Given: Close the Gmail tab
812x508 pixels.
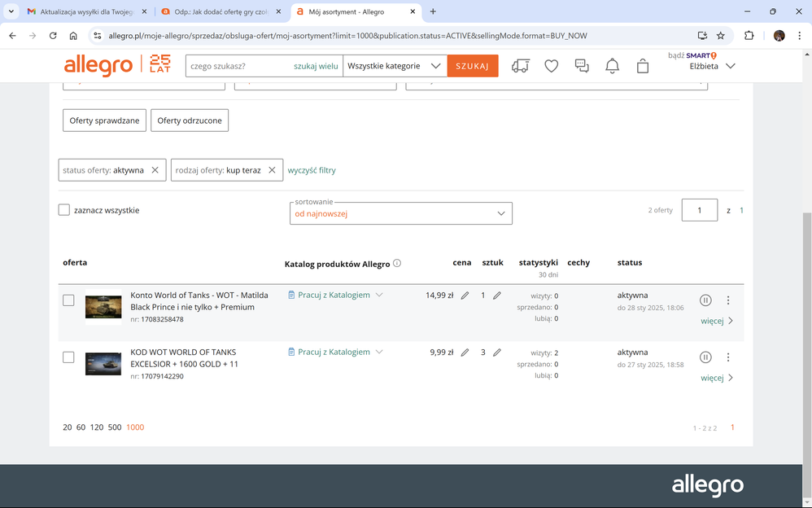Looking at the screenshot, I should click(x=144, y=11).
